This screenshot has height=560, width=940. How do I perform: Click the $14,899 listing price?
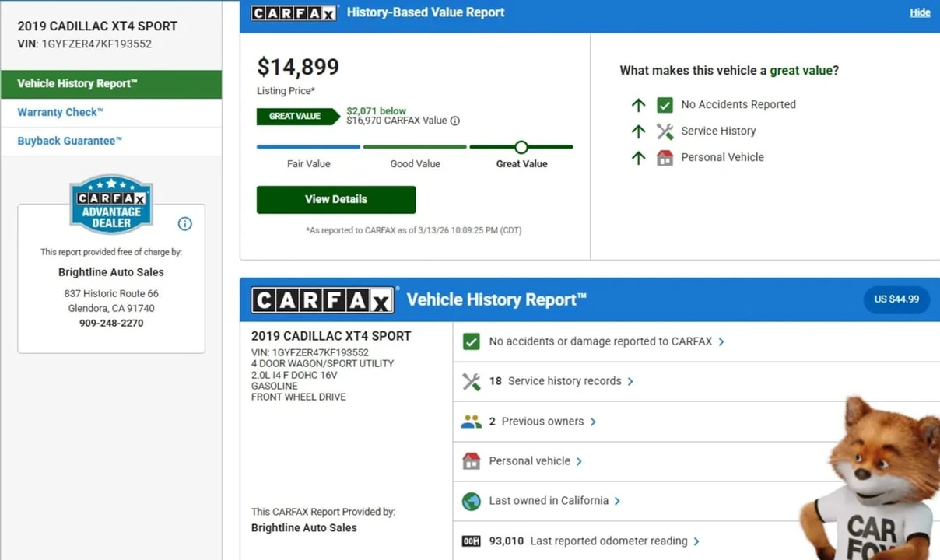298,67
